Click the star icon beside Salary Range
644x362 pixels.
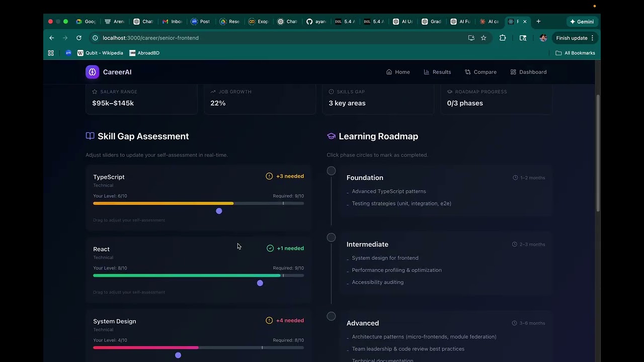tap(95, 92)
